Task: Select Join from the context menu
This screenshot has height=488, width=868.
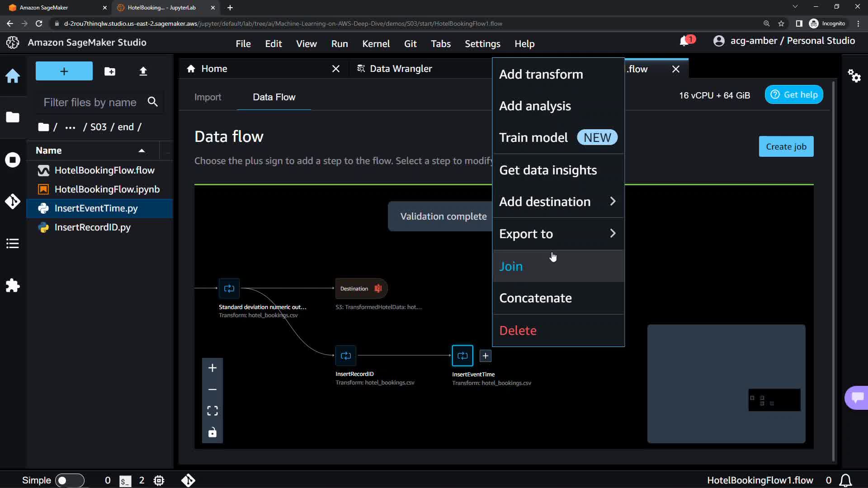Action: pyautogui.click(x=511, y=267)
